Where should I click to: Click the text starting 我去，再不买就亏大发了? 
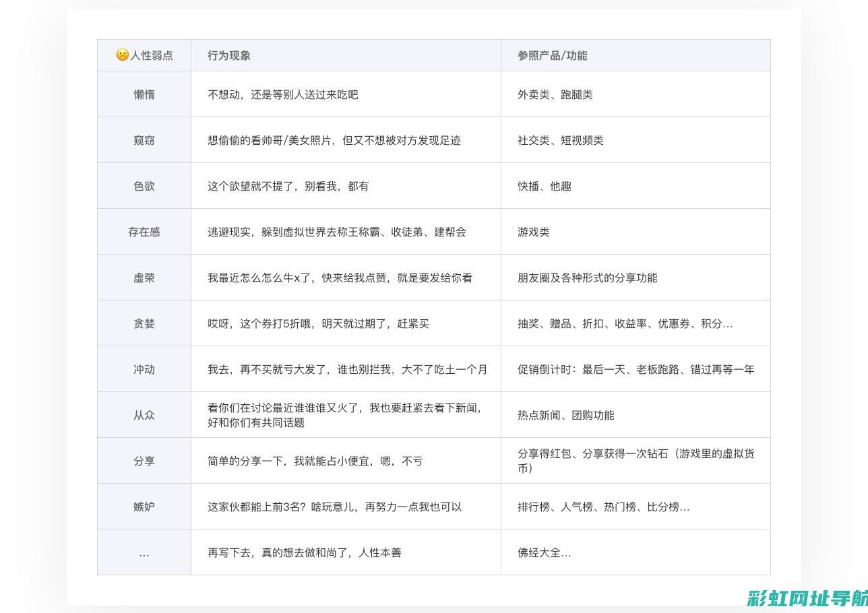coord(348,369)
